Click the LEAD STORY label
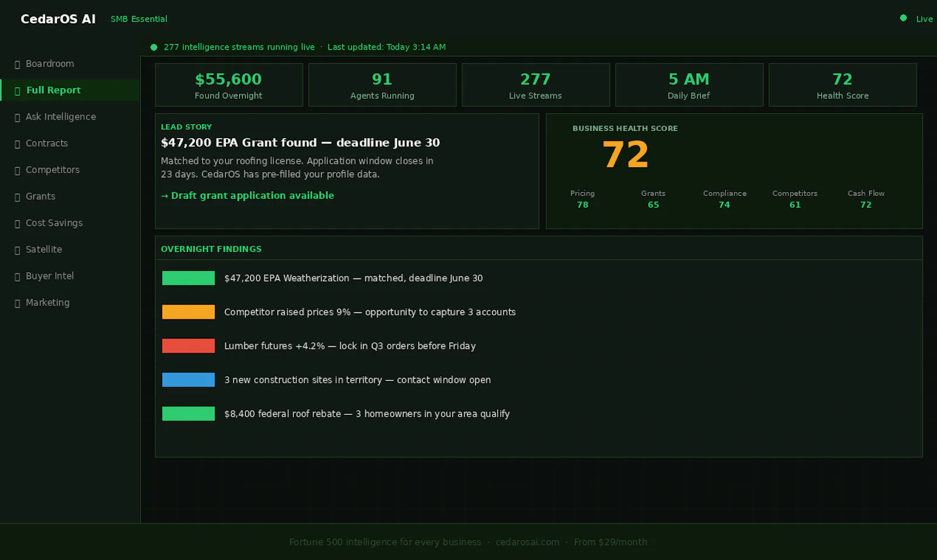The image size is (937, 560). 187,126
